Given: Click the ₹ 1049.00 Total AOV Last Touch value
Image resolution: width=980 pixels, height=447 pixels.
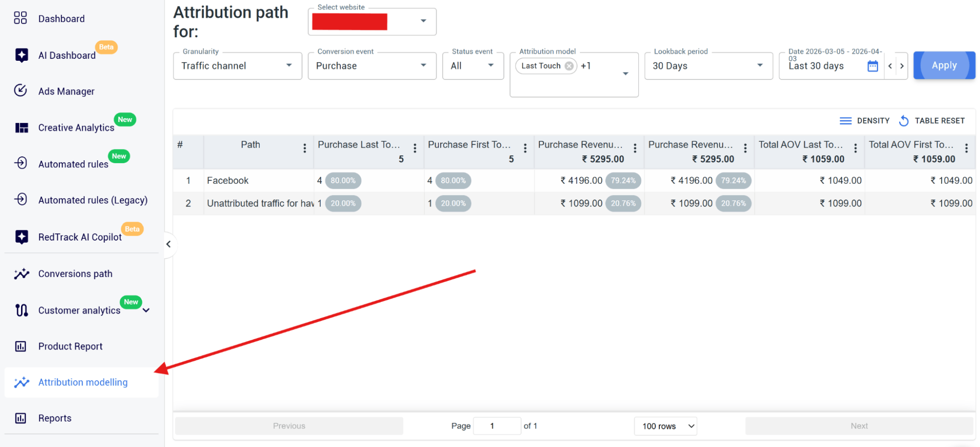Looking at the screenshot, I should pyautogui.click(x=840, y=180).
